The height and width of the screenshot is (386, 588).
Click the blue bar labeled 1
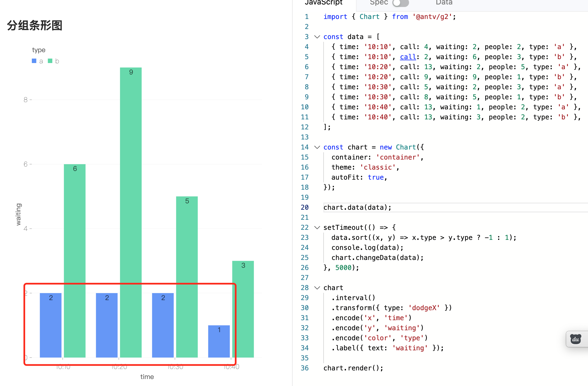point(219,342)
